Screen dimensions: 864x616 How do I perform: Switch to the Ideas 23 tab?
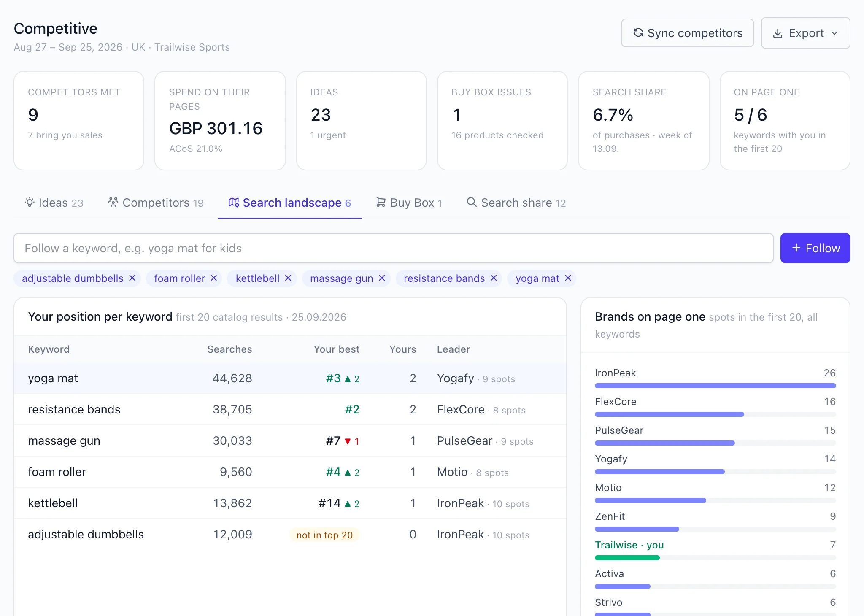tap(54, 203)
